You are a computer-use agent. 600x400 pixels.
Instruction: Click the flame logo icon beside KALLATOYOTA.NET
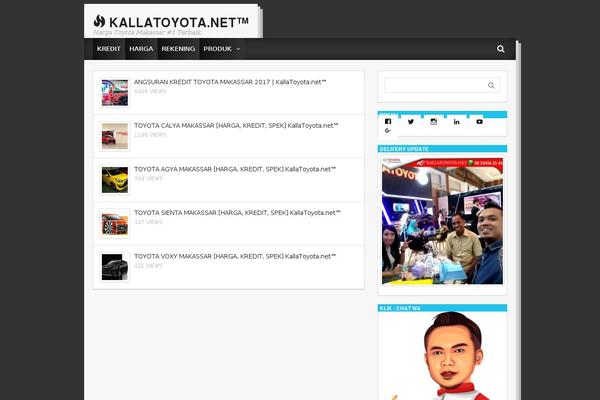(99, 21)
